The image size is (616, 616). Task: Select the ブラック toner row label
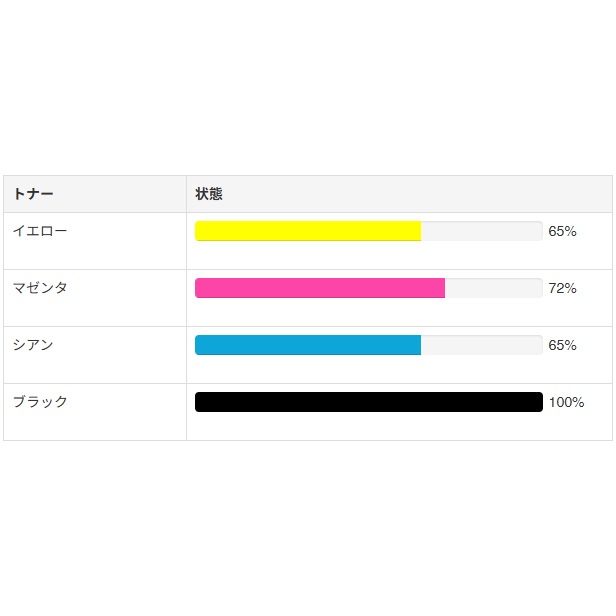(x=40, y=402)
